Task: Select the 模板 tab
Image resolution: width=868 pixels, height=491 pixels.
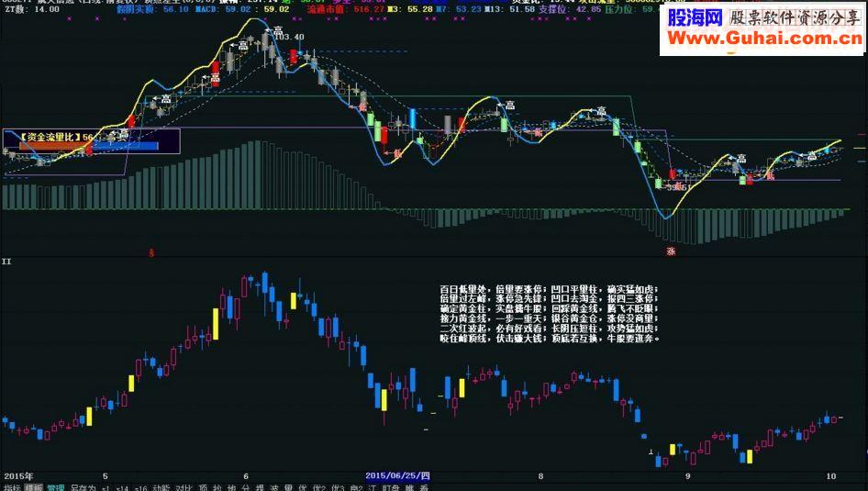Action: point(34,487)
